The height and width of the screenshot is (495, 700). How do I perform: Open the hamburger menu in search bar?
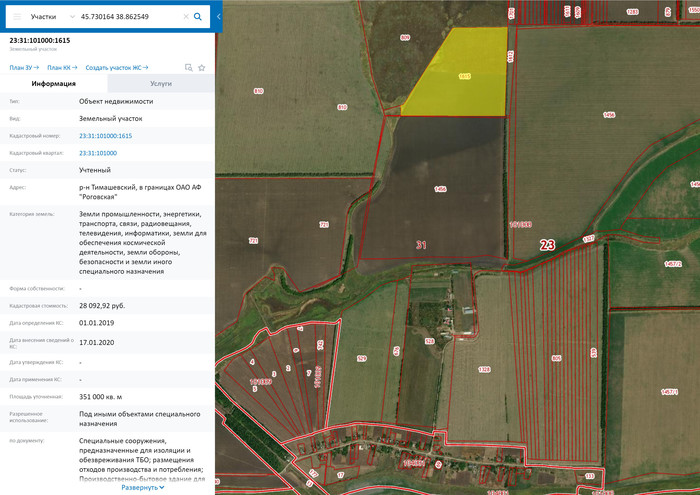point(16,17)
